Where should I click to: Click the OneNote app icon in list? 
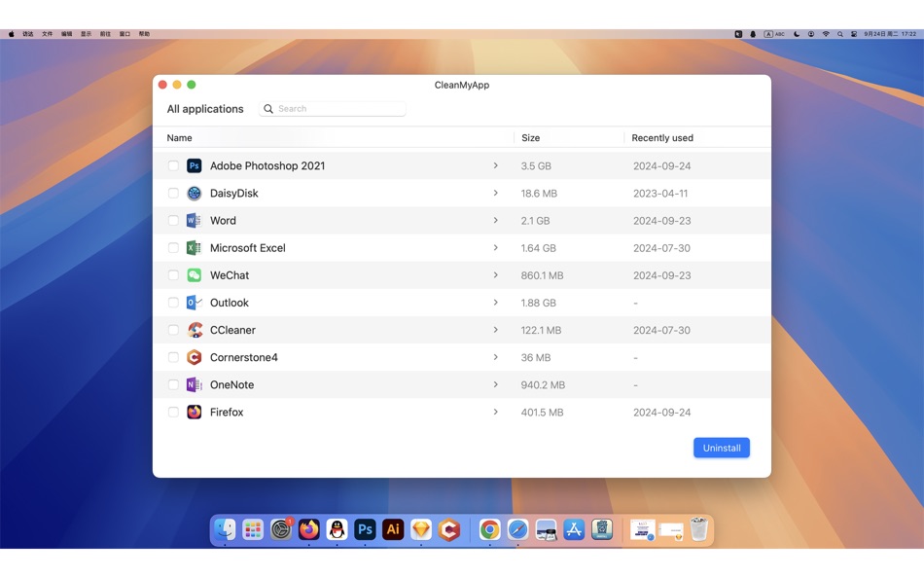pyautogui.click(x=194, y=384)
